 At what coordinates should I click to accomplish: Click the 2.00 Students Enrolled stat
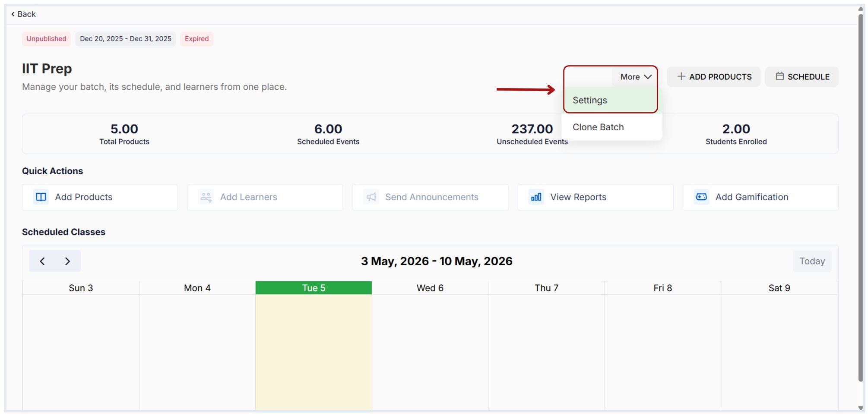(736, 134)
